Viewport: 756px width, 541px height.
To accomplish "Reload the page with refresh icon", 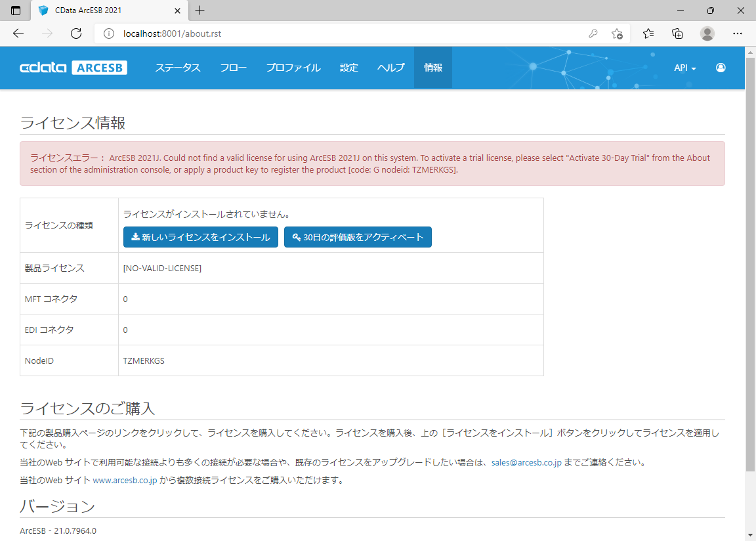I will pos(75,33).
